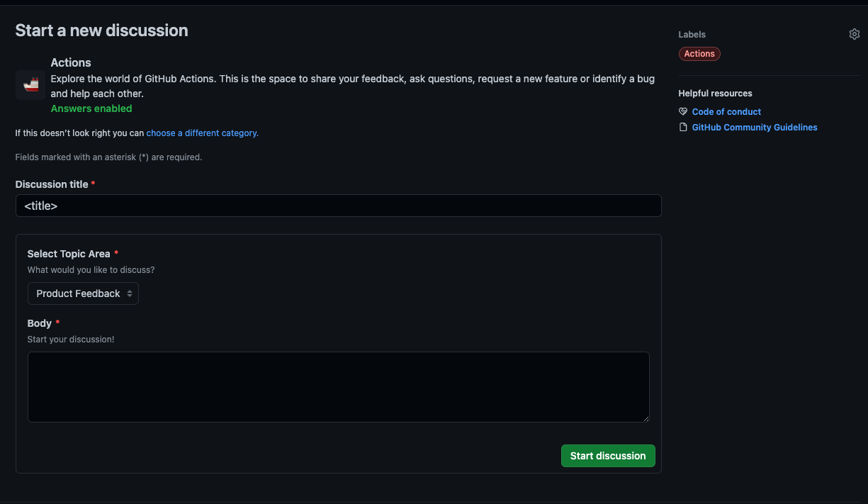The image size is (868, 504).
Task: Click the Actions category ship avatar icon
Action: point(30,85)
